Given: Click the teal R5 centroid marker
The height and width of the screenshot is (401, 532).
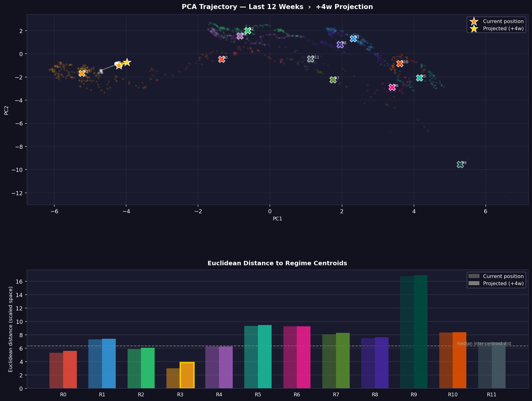Looking at the screenshot, I should point(419,78).
